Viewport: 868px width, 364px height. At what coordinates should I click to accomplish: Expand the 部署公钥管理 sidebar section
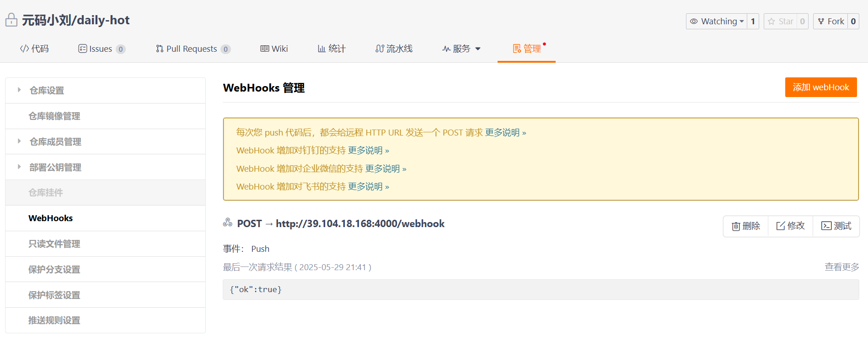pyautogui.click(x=19, y=167)
